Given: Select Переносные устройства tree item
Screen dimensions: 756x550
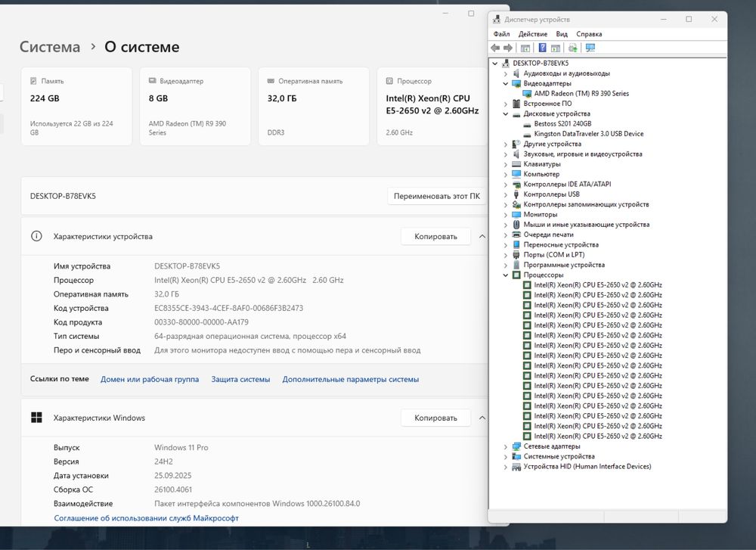Looking at the screenshot, I should (x=561, y=244).
